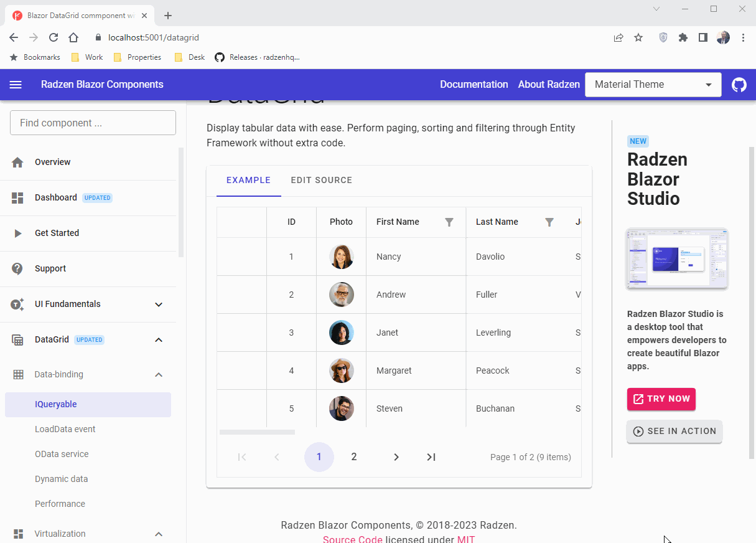This screenshot has width=756, height=543.
Task: Open a new browser tab
Action: [168, 16]
